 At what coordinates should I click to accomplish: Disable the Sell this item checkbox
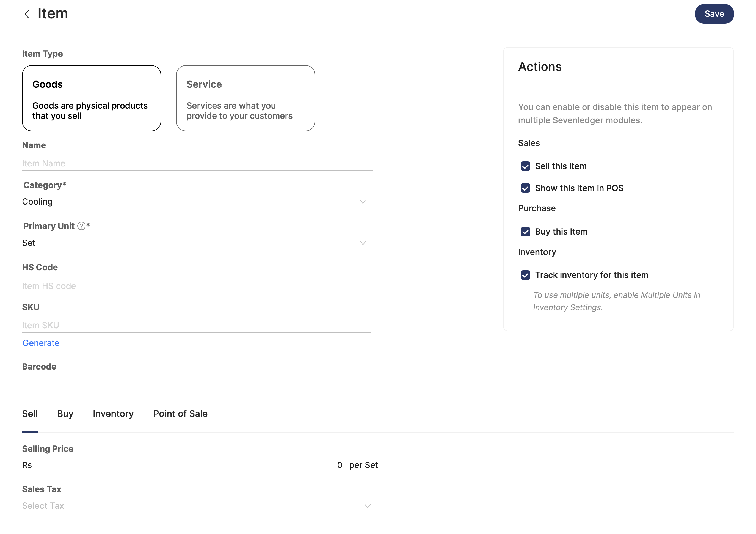pos(526,166)
